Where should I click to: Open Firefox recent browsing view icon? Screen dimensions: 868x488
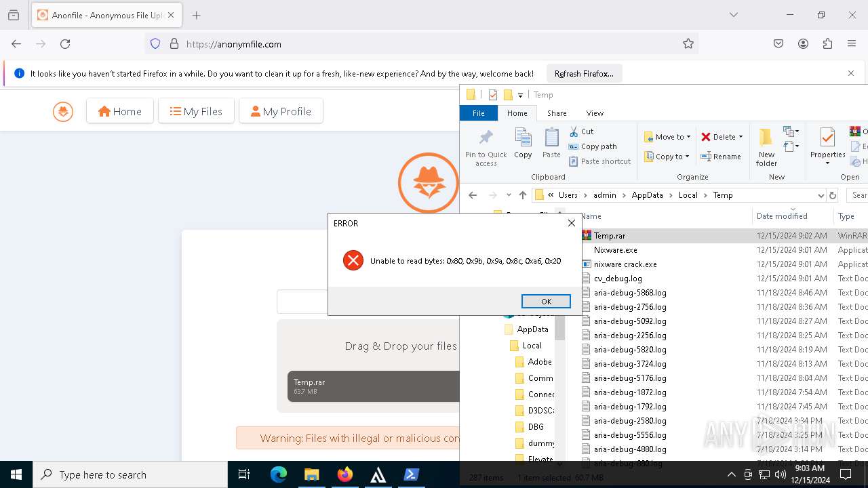click(x=14, y=15)
